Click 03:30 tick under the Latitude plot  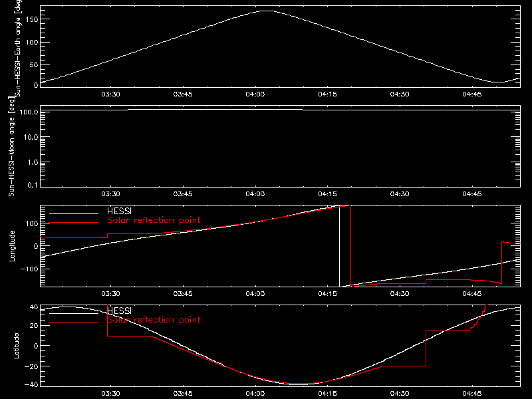[110, 393]
